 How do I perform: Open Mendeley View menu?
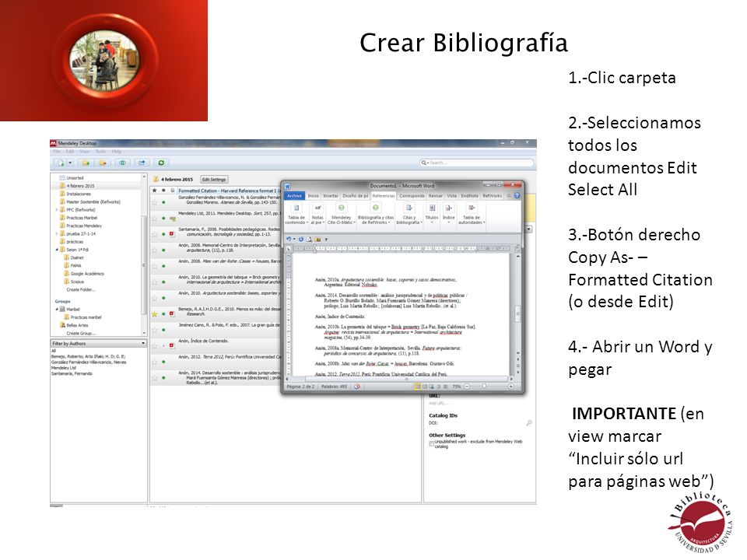pyautogui.click(x=85, y=152)
